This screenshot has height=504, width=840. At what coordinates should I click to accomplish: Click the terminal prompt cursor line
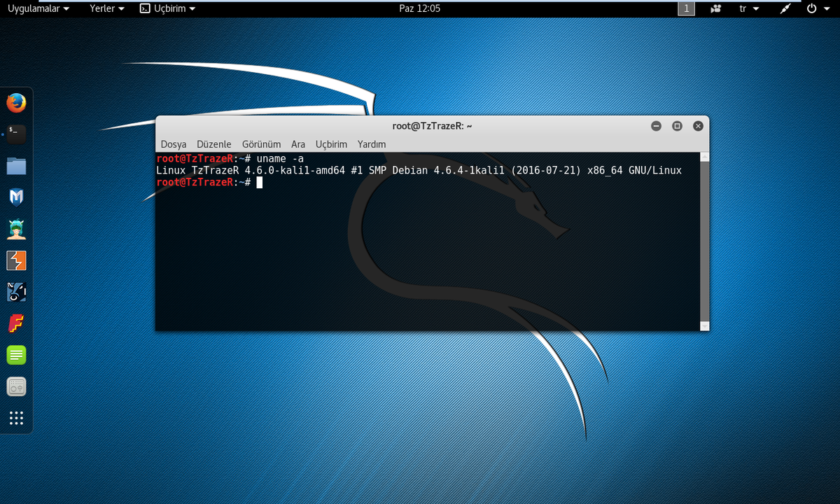209,182
